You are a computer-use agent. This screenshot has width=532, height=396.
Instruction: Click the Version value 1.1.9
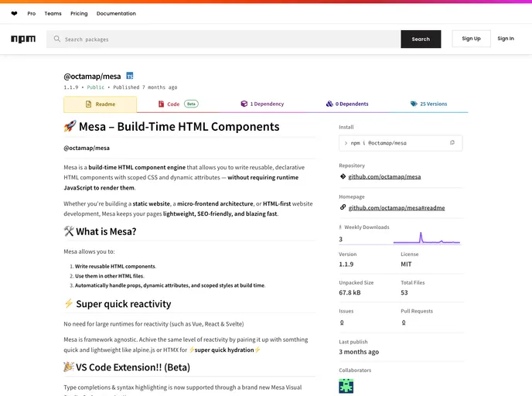[346, 265]
